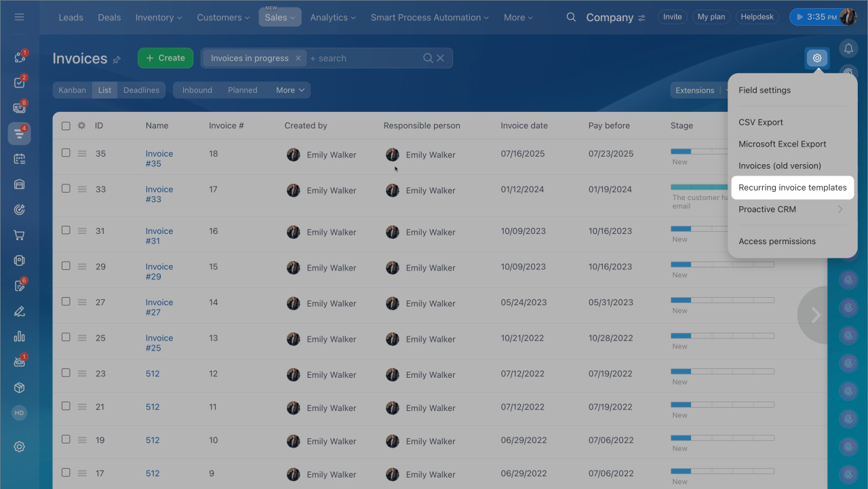Click the filter search input field

click(x=363, y=58)
